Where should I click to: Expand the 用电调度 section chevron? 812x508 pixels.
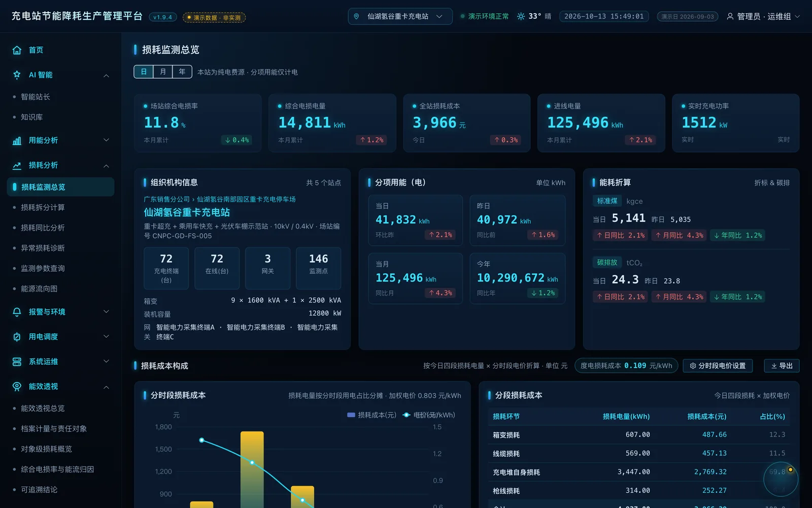[x=107, y=336]
